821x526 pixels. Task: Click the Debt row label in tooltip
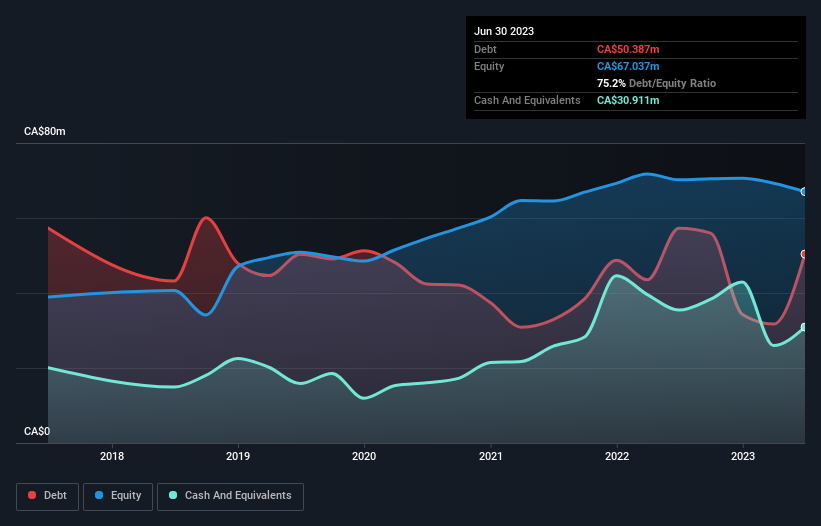(485, 49)
